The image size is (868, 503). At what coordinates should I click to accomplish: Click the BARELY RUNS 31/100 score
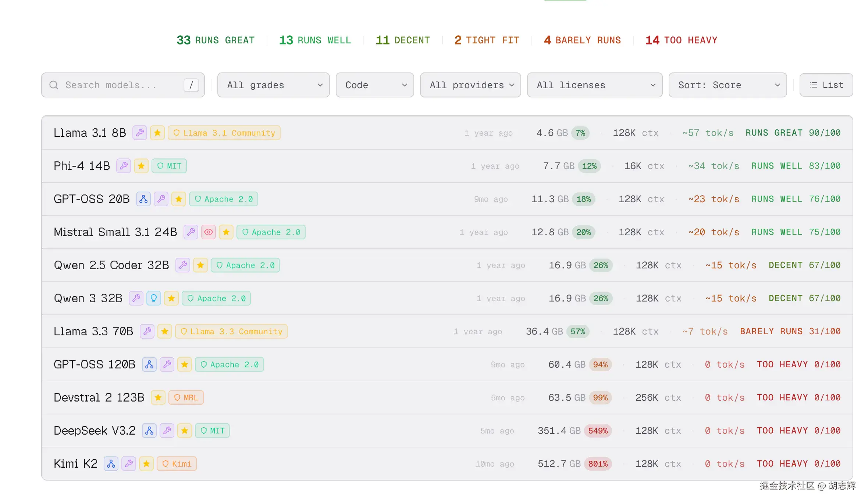790,331
